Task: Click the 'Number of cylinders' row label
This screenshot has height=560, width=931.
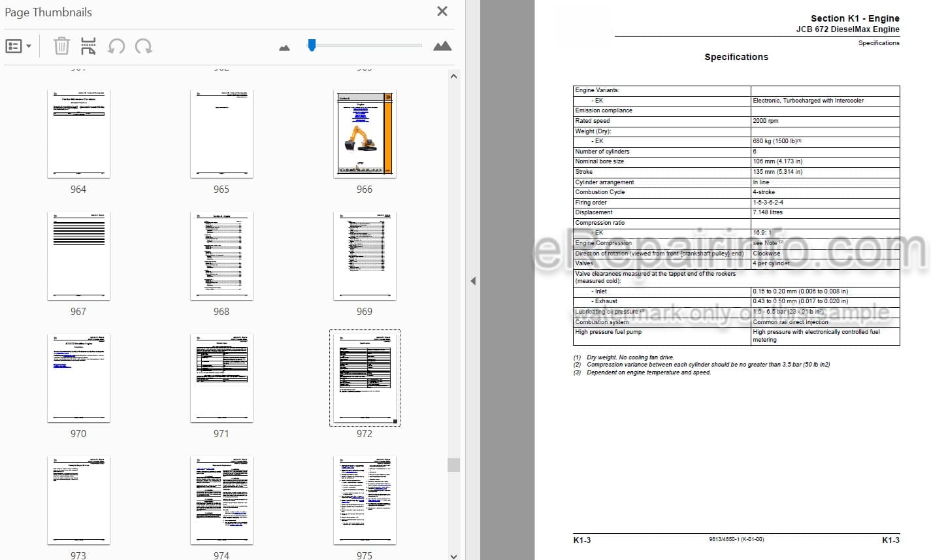Action: pyautogui.click(x=602, y=152)
